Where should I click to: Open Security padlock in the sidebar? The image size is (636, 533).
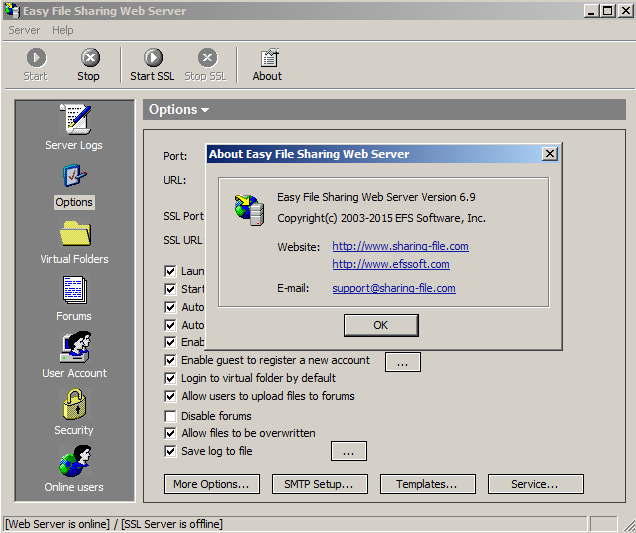pos(74,412)
